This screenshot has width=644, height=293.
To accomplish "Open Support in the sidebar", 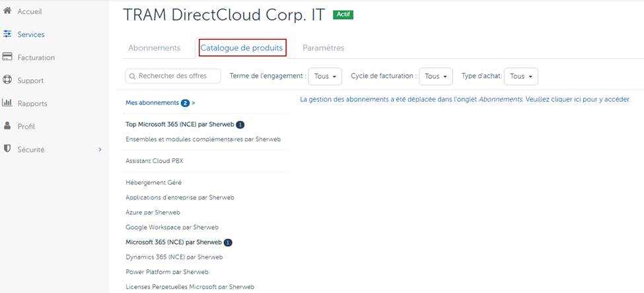I will (30, 81).
